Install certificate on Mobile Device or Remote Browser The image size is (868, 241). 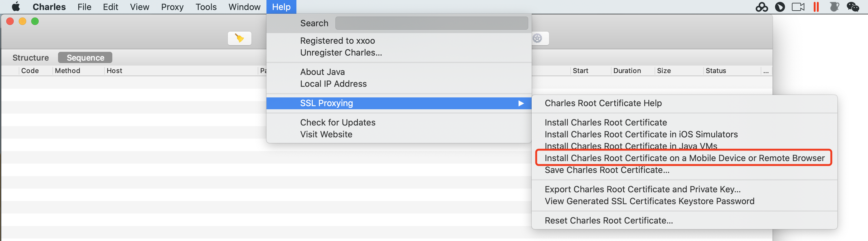coord(684,158)
